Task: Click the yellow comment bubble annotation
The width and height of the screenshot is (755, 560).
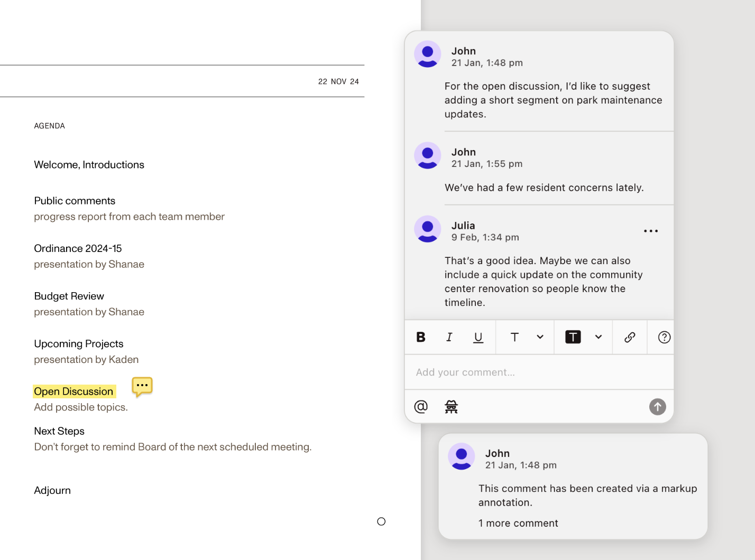Action: (142, 386)
